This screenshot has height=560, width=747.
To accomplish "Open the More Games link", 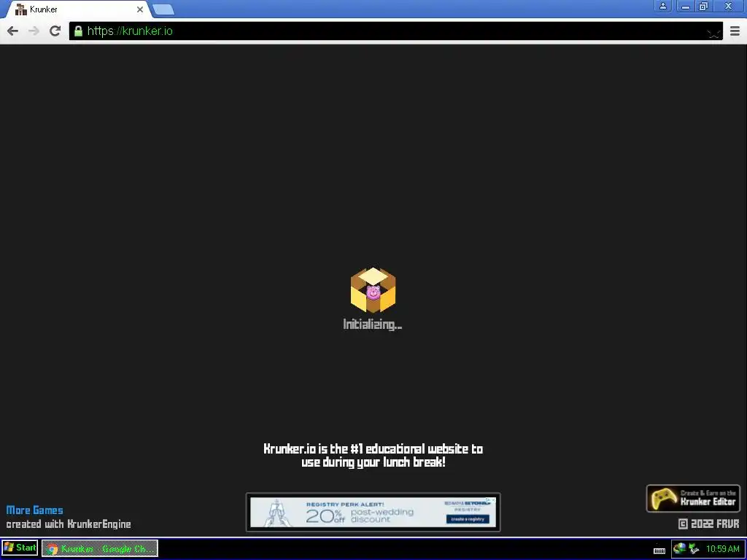I will [35, 510].
